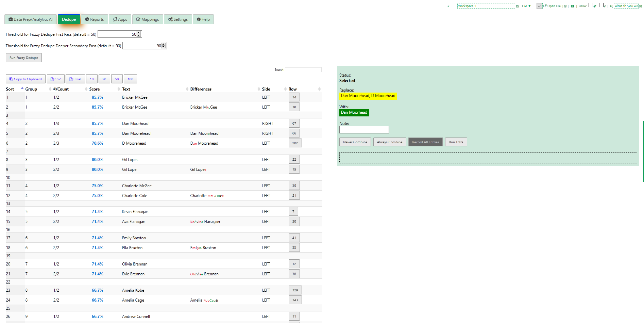644x323 pixels.
Task: Collapse the panel using the left arrow
Action: pos(448,6)
